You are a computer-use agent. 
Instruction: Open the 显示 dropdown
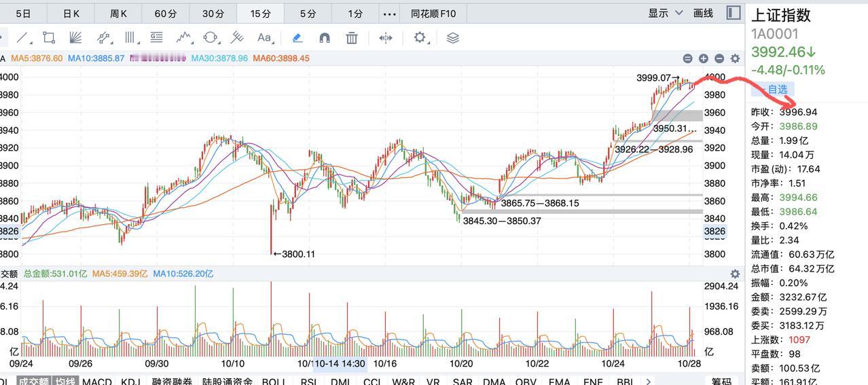tap(665, 13)
